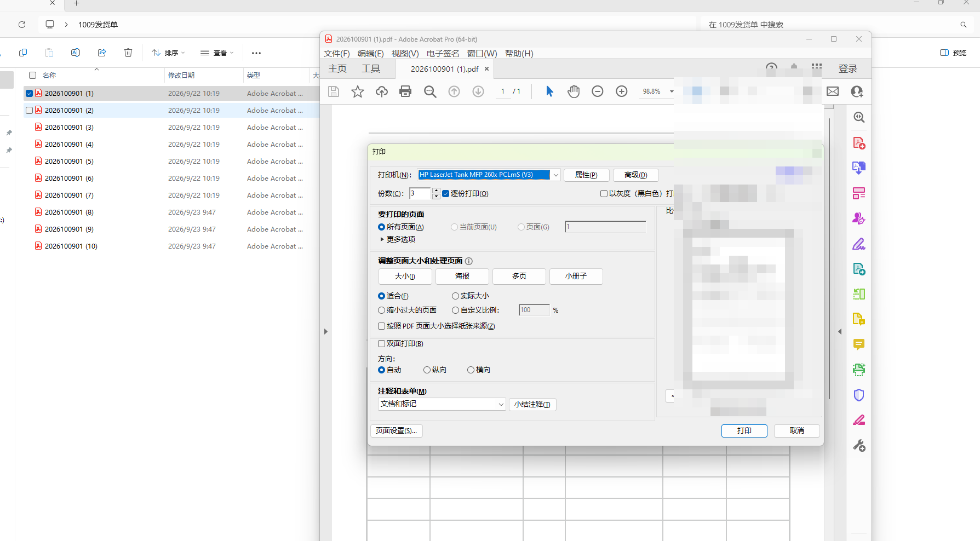Click the envelope email icon in Acrobat
The image size is (980, 541).
tap(833, 91)
